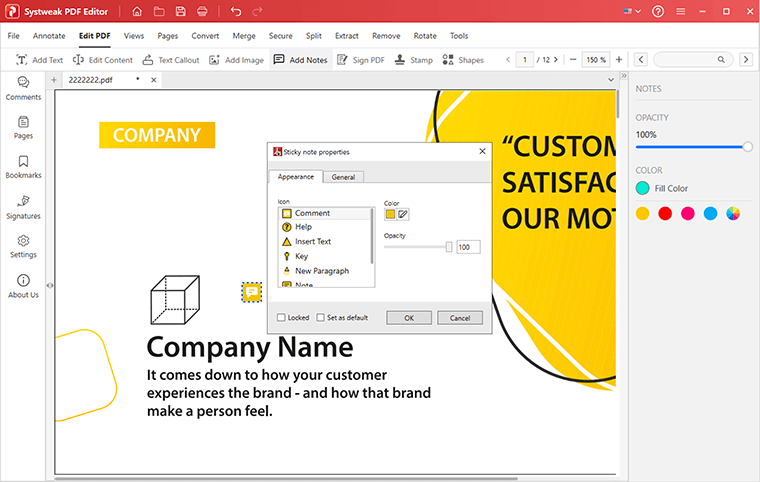Redo the last action
The image size is (760, 482).
(x=257, y=11)
